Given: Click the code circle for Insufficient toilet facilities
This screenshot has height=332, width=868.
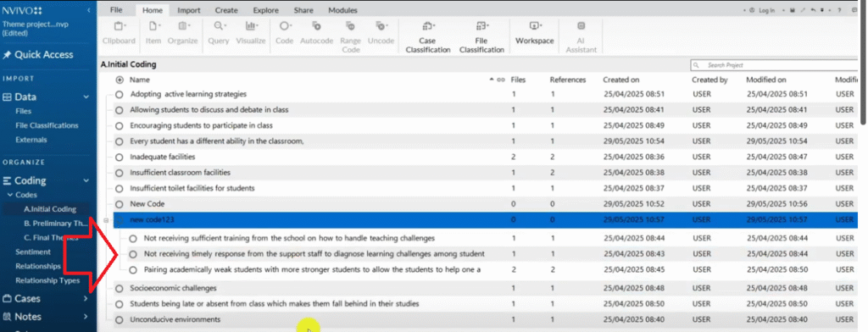Looking at the screenshot, I should click(119, 189).
